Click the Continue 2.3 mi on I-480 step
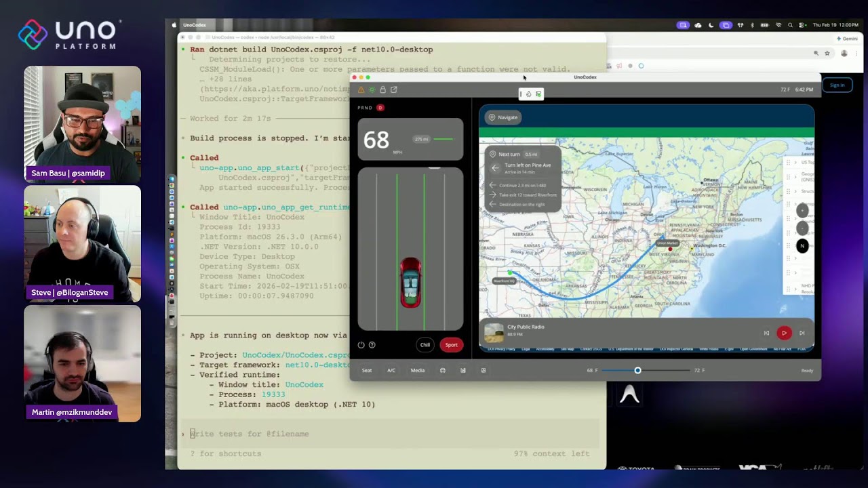 point(523,185)
